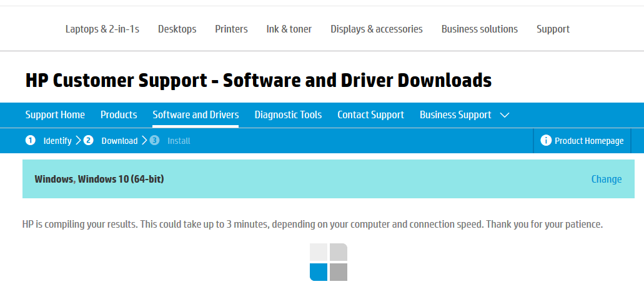Go to Support Home tab
The image size is (644, 289).
(x=55, y=114)
